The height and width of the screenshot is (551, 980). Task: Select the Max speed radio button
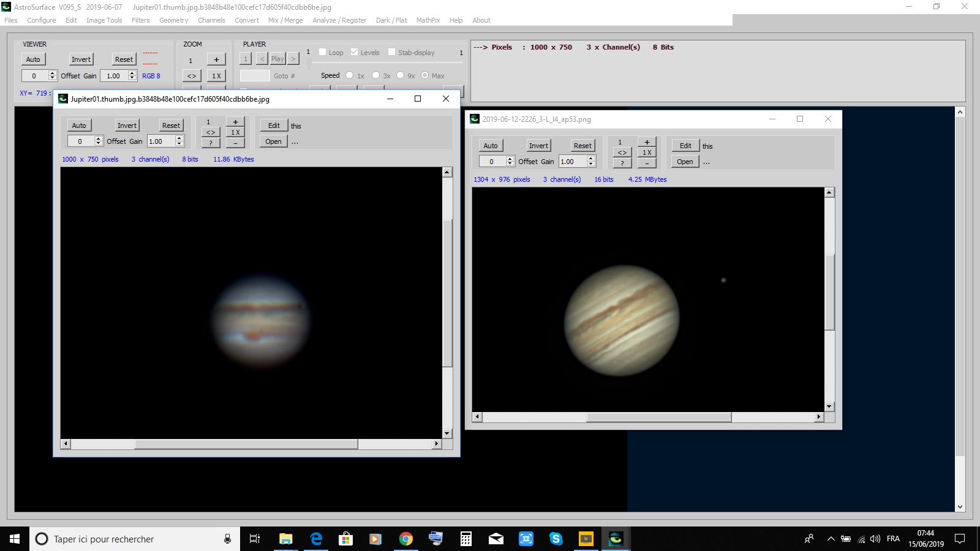click(x=424, y=75)
